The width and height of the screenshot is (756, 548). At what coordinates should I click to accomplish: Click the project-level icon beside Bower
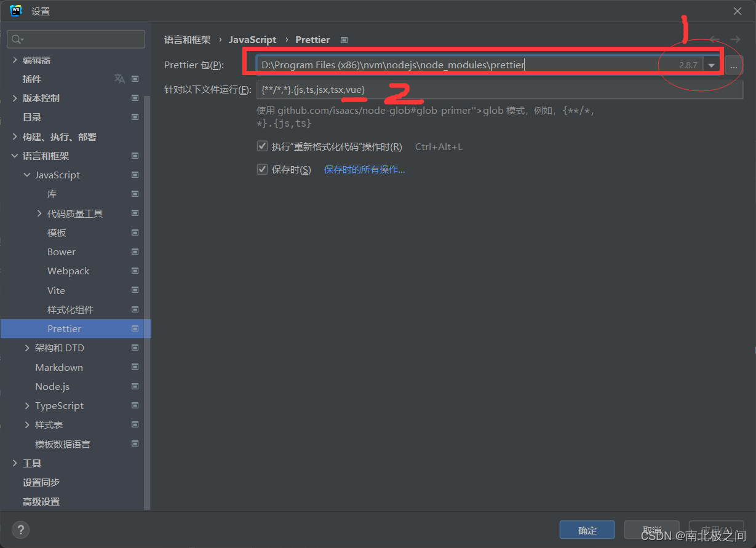(x=135, y=252)
